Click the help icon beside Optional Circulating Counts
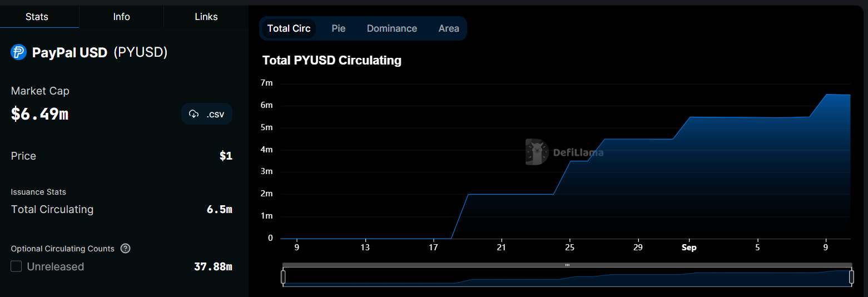The width and height of the screenshot is (868, 297). tap(126, 249)
